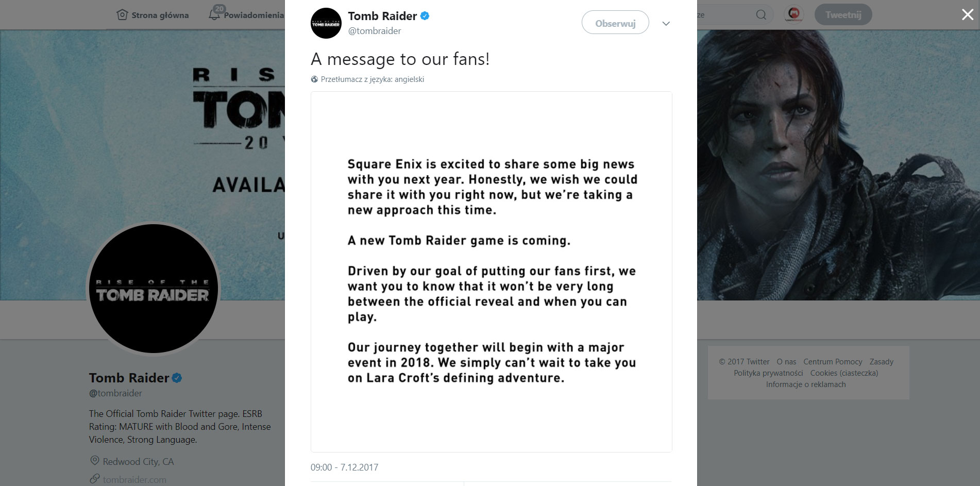
Task: Expand the tweet options chevron
Action: point(666,24)
